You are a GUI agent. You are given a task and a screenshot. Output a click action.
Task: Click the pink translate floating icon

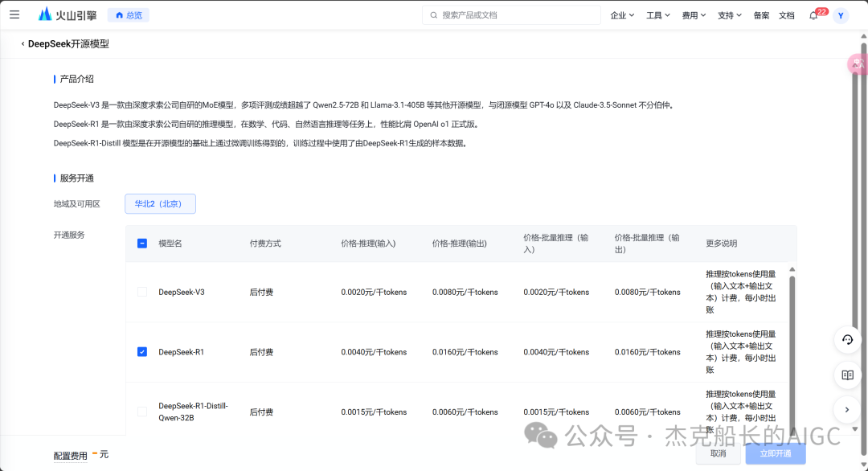pyautogui.click(x=858, y=64)
